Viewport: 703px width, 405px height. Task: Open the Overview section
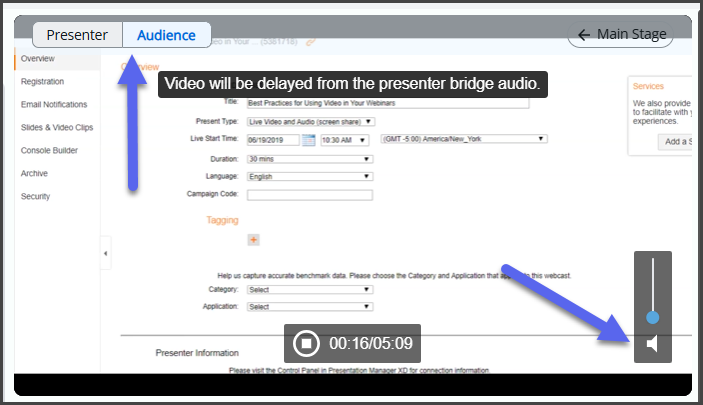tap(38, 59)
